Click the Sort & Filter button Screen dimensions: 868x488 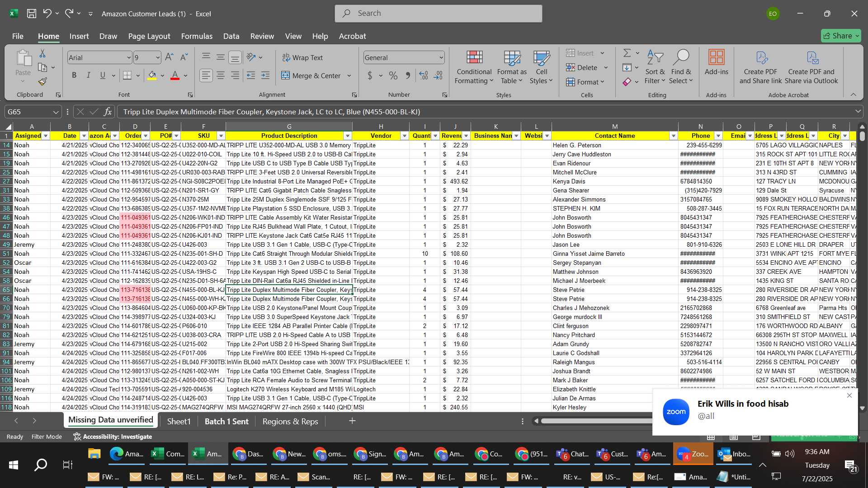[655, 67]
